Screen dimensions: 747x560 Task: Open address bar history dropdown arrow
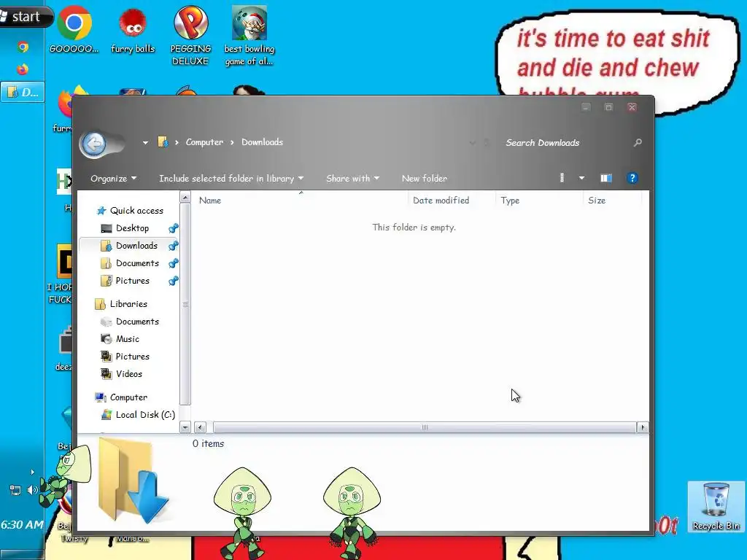tap(472, 142)
